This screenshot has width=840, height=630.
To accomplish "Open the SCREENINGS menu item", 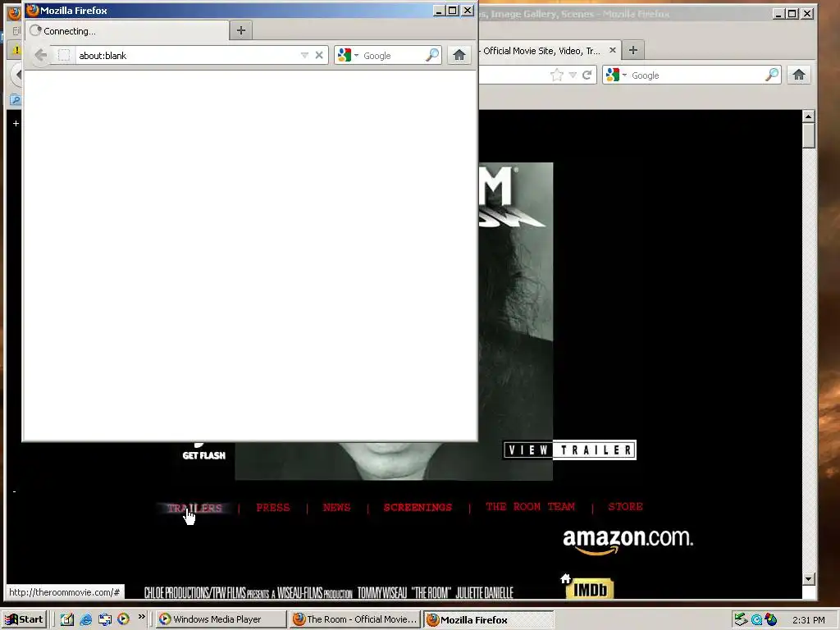I will pos(418,507).
